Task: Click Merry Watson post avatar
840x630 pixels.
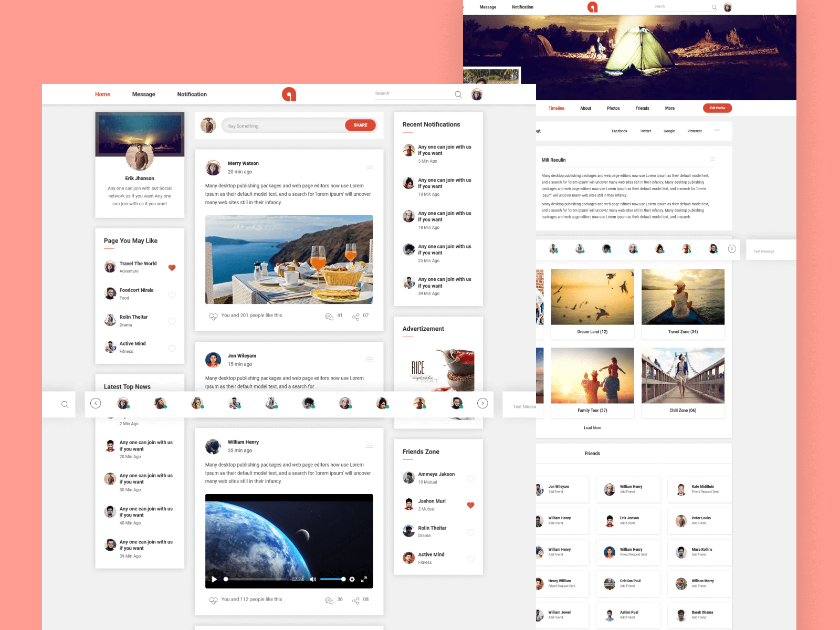Action: pyautogui.click(x=213, y=167)
